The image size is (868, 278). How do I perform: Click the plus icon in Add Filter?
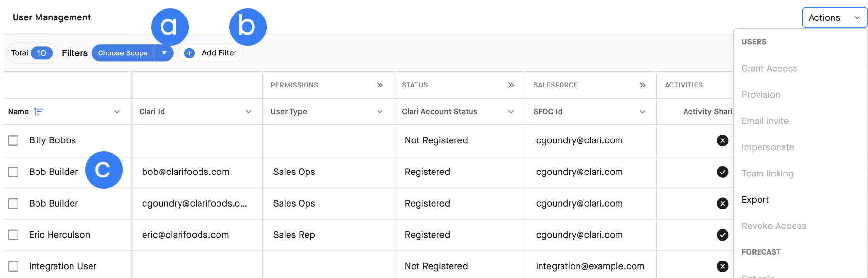(190, 53)
